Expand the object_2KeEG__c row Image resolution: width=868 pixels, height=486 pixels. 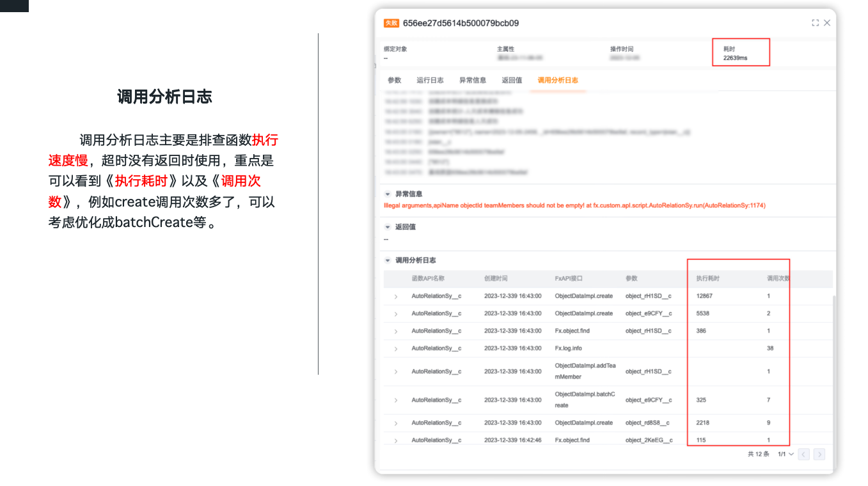tap(396, 441)
